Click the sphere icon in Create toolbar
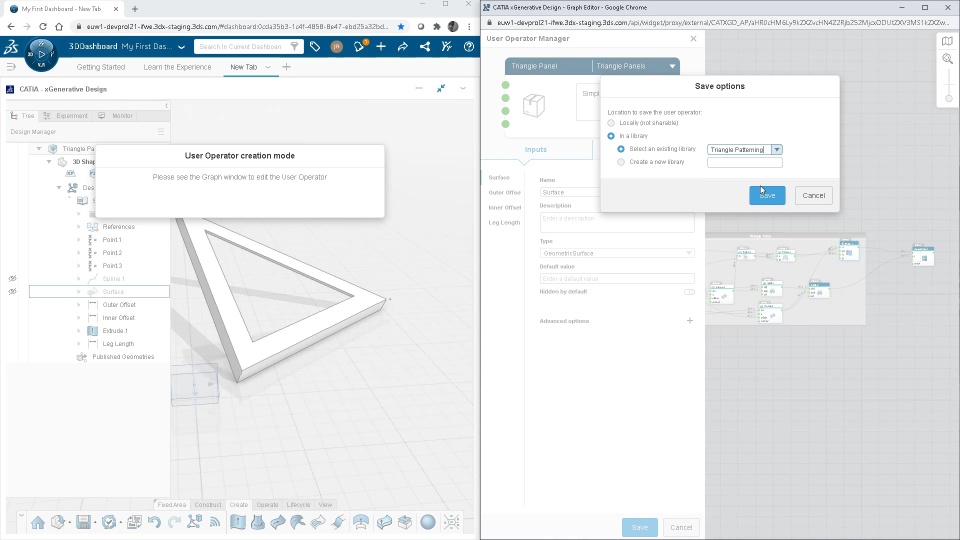This screenshot has height=540, width=960. click(428, 522)
